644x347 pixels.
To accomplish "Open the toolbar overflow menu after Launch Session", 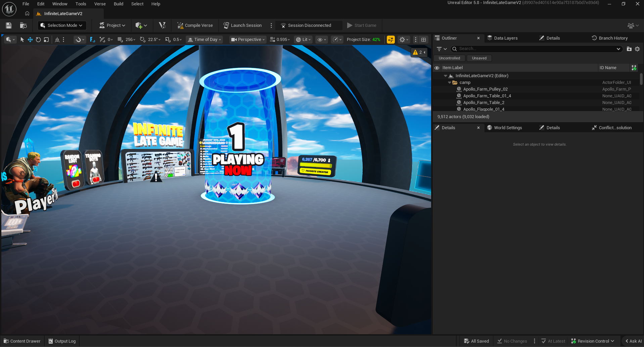I will (x=271, y=26).
